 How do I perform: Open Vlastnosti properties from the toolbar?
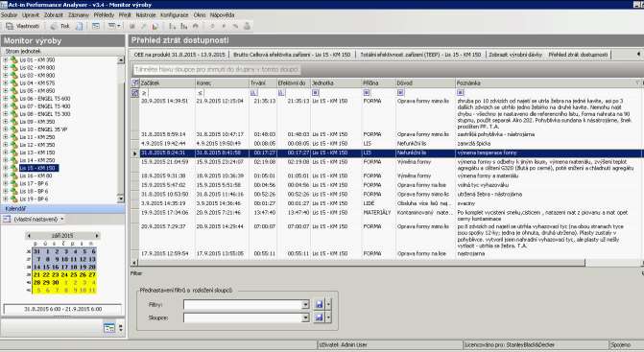coord(23,26)
